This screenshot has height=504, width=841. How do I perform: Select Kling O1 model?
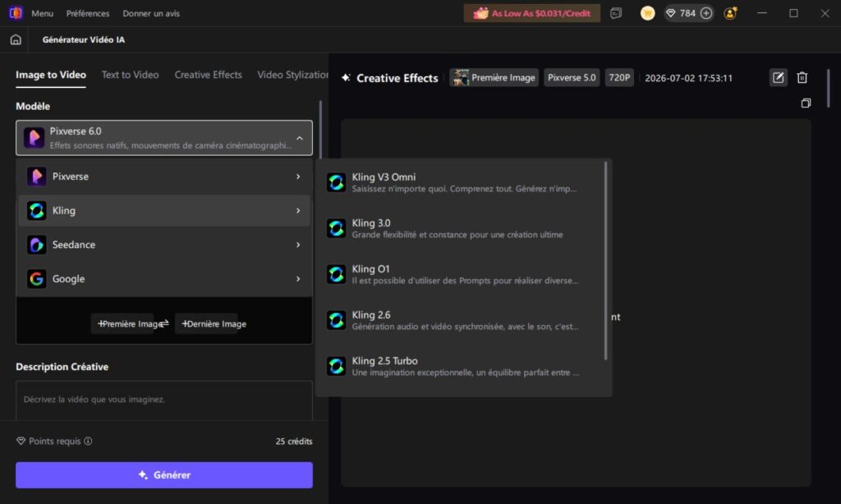(x=465, y=274)
